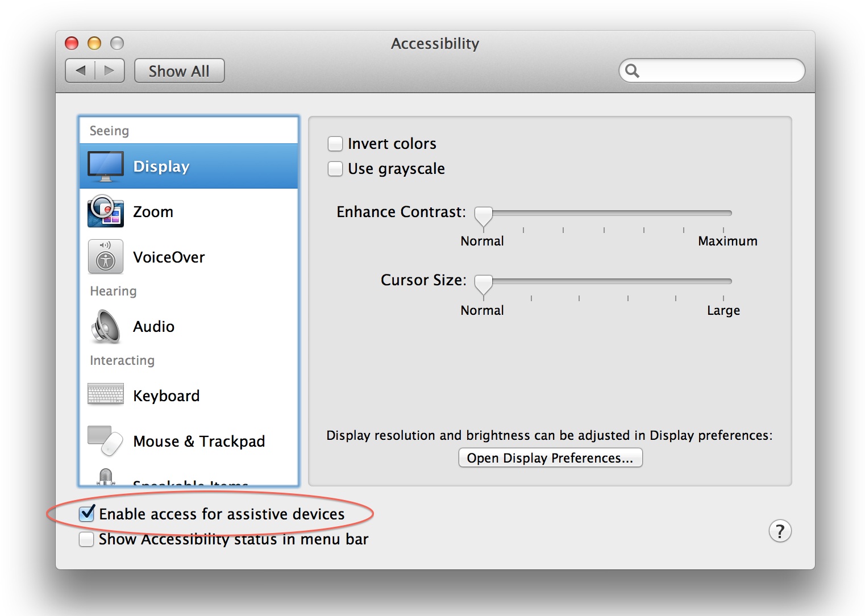This screenshot has height=616, width=865.
Task: Open the Keyboard icon in sidebar
Action: [106, 394]
